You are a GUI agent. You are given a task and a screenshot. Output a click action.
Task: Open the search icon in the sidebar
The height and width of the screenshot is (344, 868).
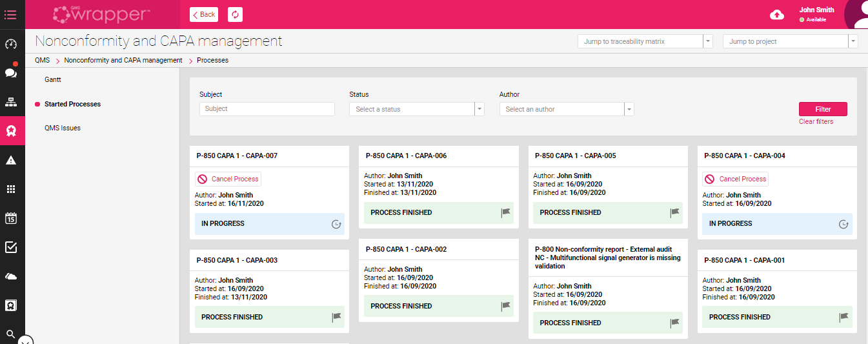[x=11, y=334]
